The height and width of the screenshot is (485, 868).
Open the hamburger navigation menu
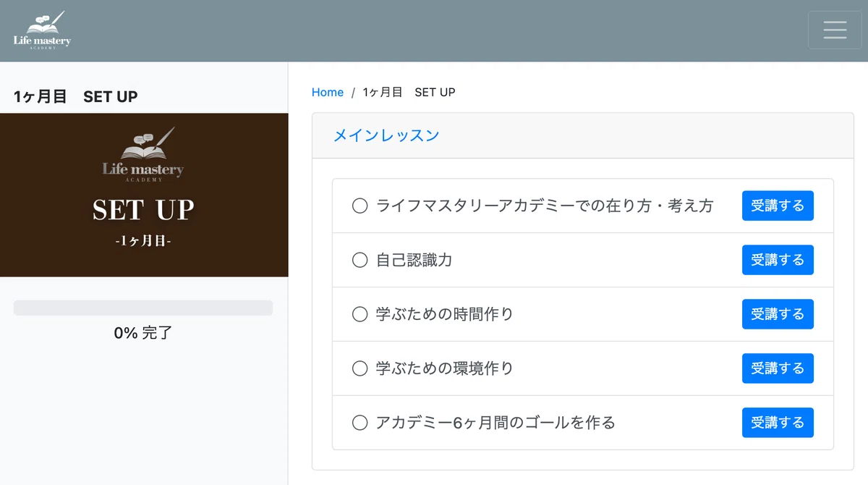pyautogui.click(x=835, y=30)
